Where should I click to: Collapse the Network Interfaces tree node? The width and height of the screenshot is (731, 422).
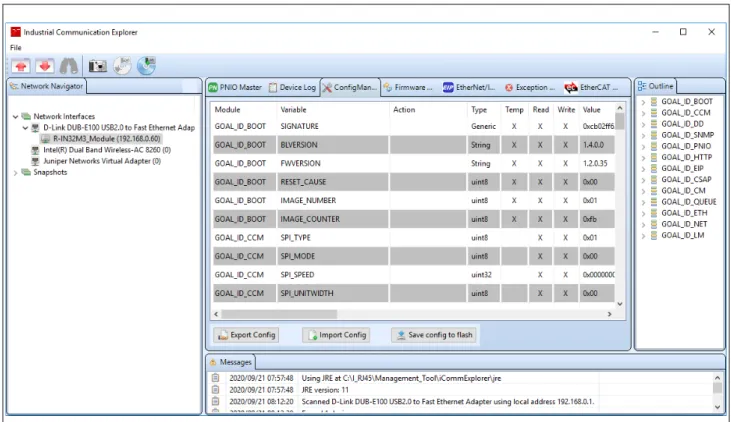click(x=15, y=117)
